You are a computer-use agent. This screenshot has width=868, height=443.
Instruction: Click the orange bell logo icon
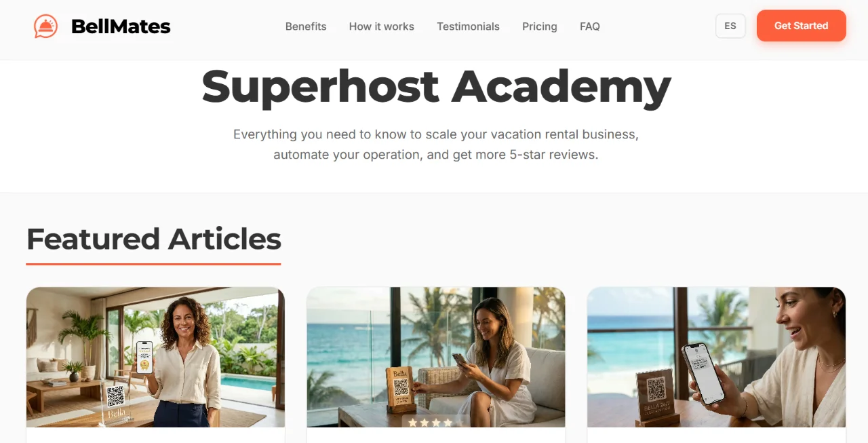pyautogui.click(x=46, y=26)
